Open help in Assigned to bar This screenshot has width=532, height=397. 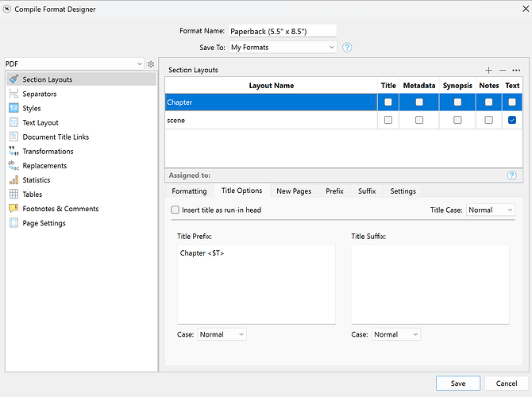[511, 175]
